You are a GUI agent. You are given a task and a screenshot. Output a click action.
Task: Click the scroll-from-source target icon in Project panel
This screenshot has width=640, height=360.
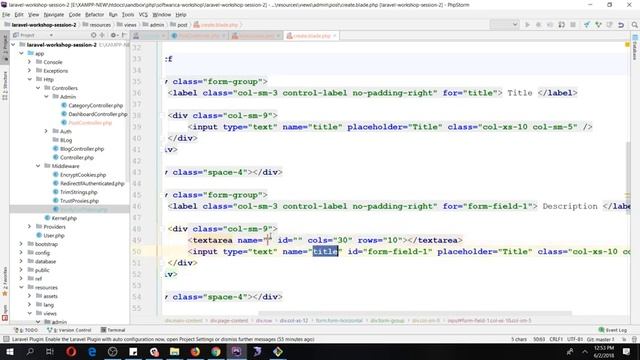93,36
